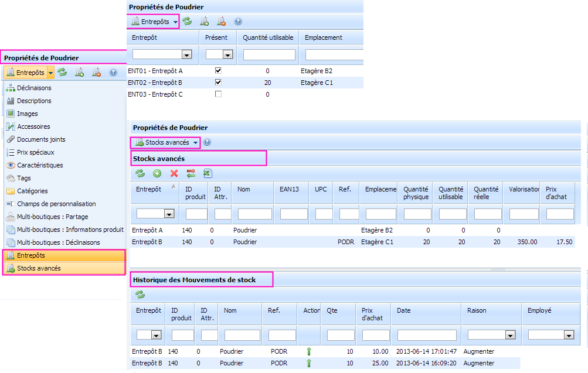Image resolution: width=588 pixels, height=373 pixels.
Task: Click export to Excel icon in Stocks avancés
Action: point(208,173)
